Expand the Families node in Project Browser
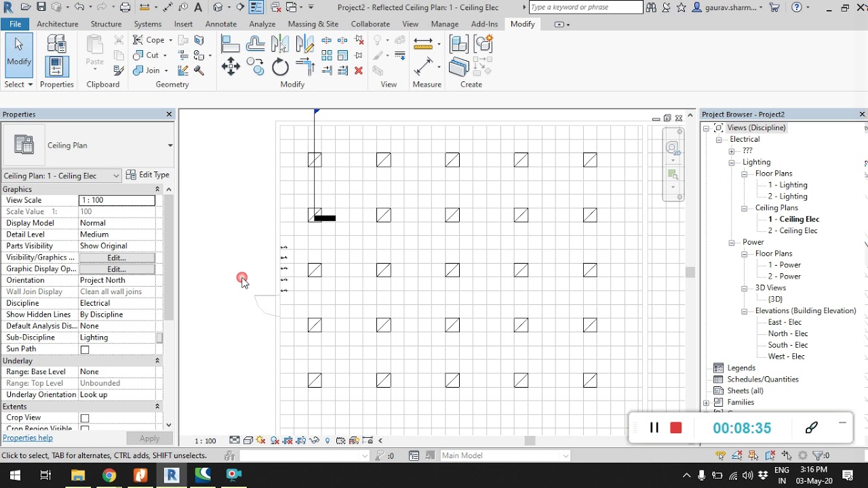This screenshot has width=868, height=488. [x=706, y=403]
